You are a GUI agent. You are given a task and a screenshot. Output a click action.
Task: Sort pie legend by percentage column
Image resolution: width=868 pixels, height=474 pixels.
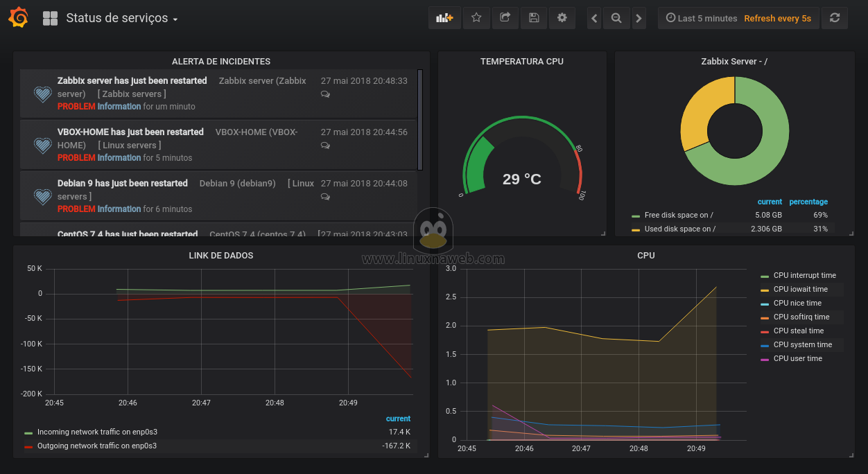tap(808, 202)
